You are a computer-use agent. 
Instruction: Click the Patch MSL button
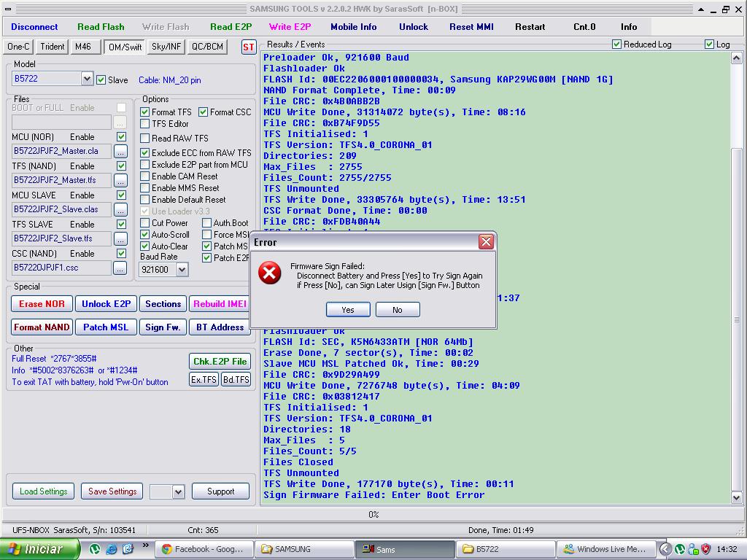(x=106, y=327)
